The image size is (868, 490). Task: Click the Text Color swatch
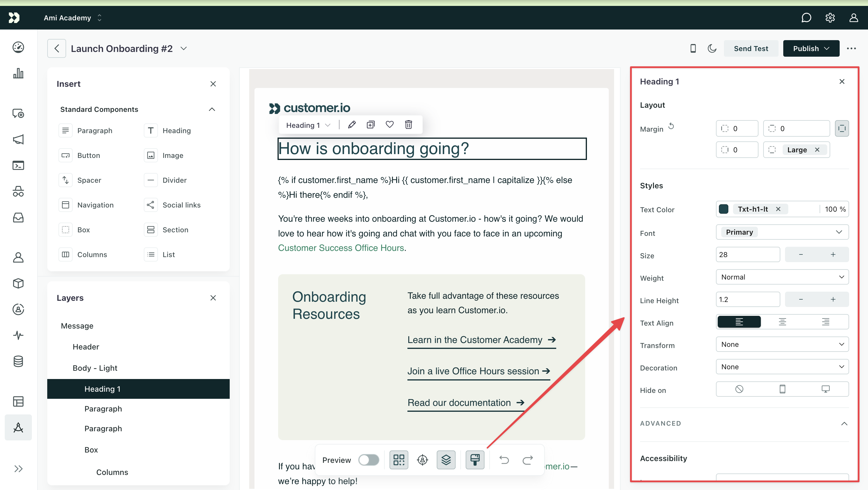click(723, 209)
